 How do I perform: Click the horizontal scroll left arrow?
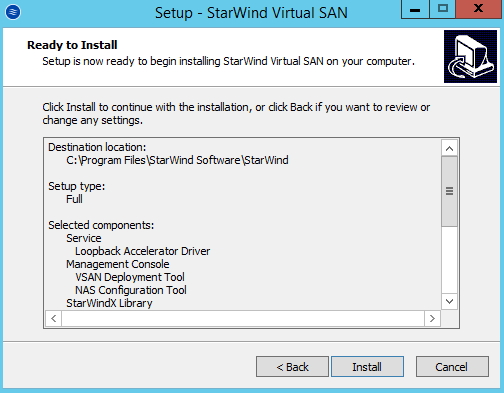tap(54, 318)
